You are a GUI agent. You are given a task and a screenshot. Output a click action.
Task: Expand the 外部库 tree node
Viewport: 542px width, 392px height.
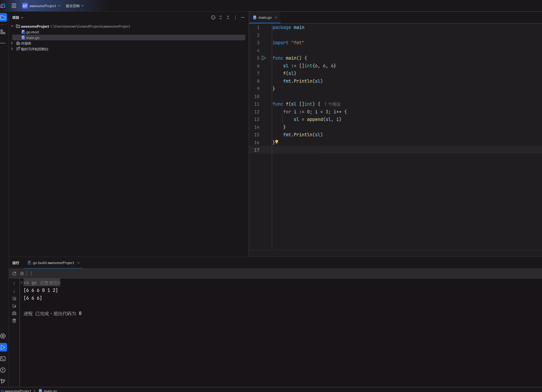click(12, 43)
